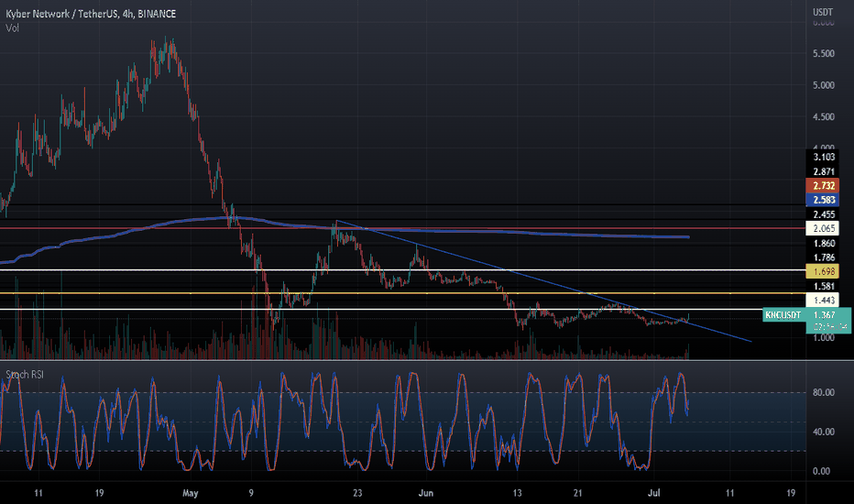Click the 3.103 price level label
854x504 pixels.
coord(823,157)
